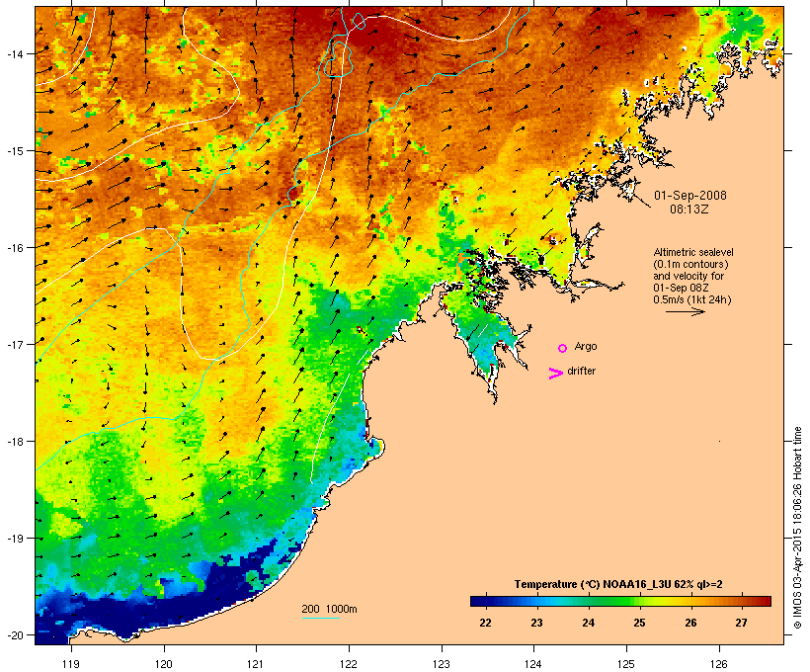This screenshot has height=672, width=810.
Task: Click the '123' longitude axis label
Action: click(x=442, y=664)
